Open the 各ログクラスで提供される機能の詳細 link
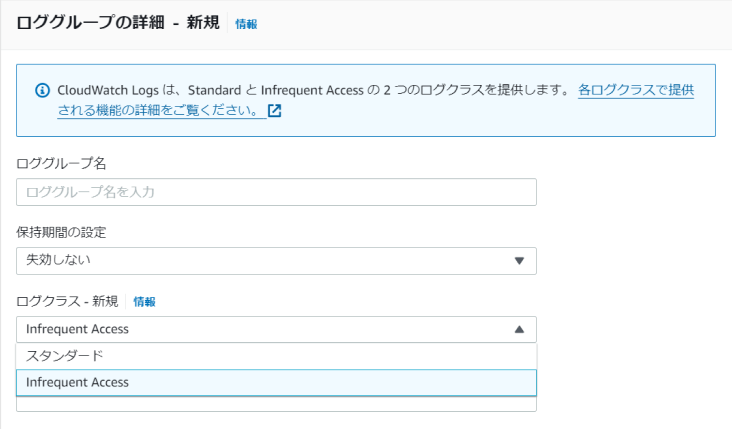This screenshot has width=732, height=429. click(x=636, y=90)
